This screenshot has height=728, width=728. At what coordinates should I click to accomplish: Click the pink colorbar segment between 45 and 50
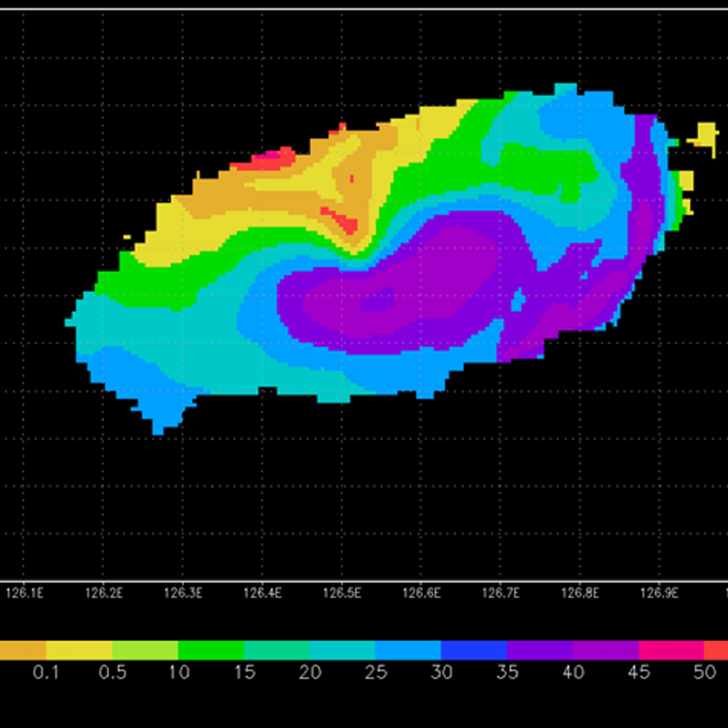click(x=672, y=650)
